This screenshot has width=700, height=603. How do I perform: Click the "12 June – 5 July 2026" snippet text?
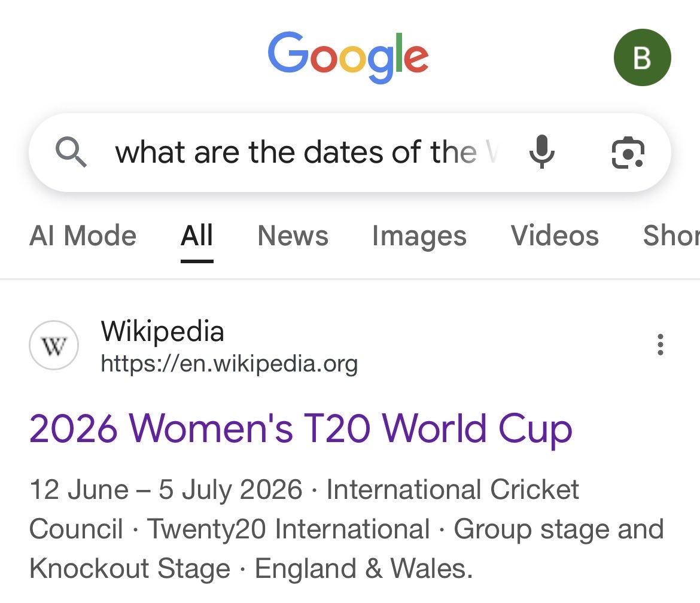pos(166,491)
